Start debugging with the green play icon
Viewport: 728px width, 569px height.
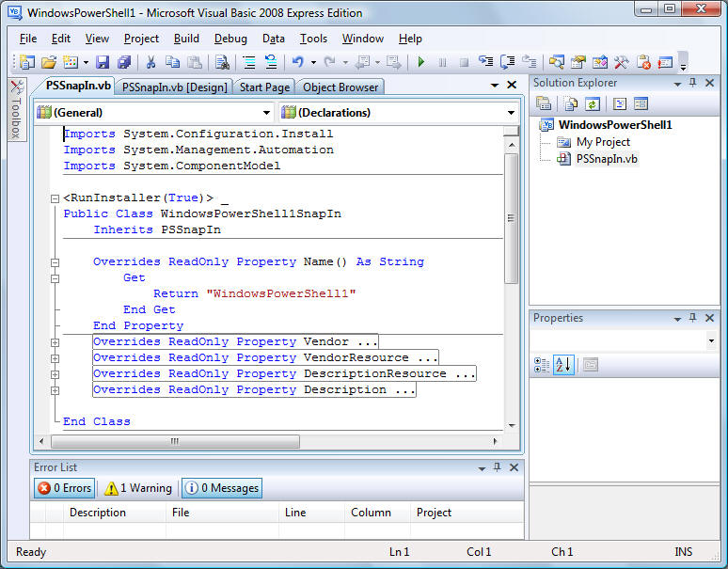click(x=421, y=62)
